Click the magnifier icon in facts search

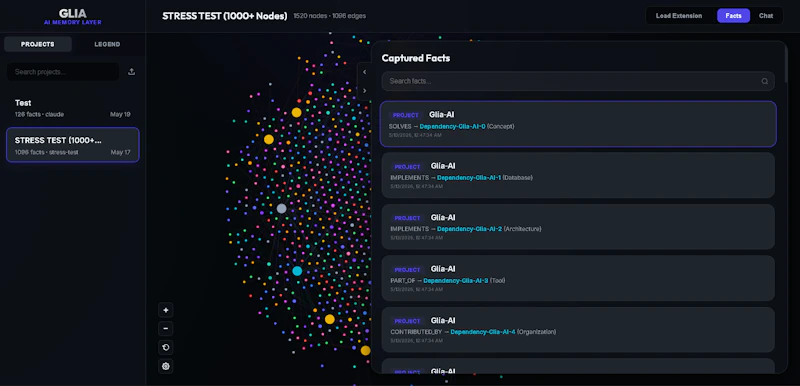coord(764,81)
